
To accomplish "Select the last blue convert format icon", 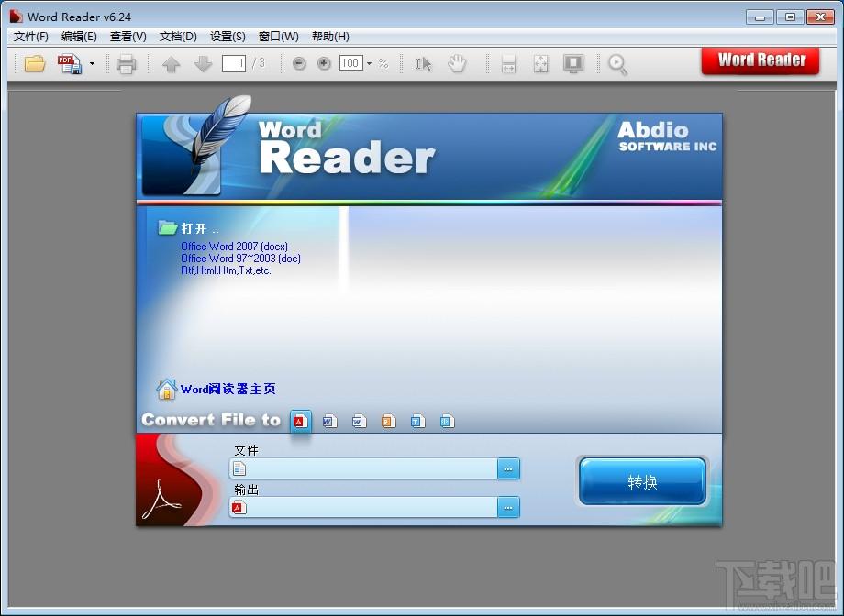I will 447,422.
